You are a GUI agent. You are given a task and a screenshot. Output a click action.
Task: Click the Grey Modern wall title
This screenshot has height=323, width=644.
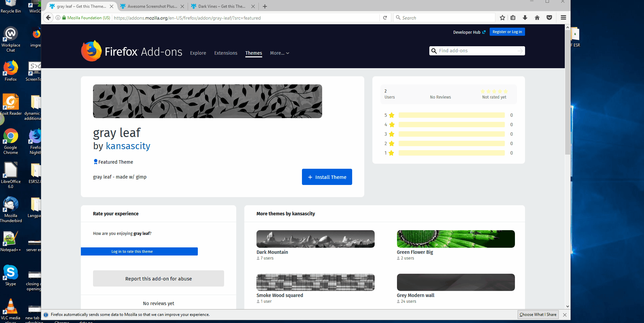[416, 295]
